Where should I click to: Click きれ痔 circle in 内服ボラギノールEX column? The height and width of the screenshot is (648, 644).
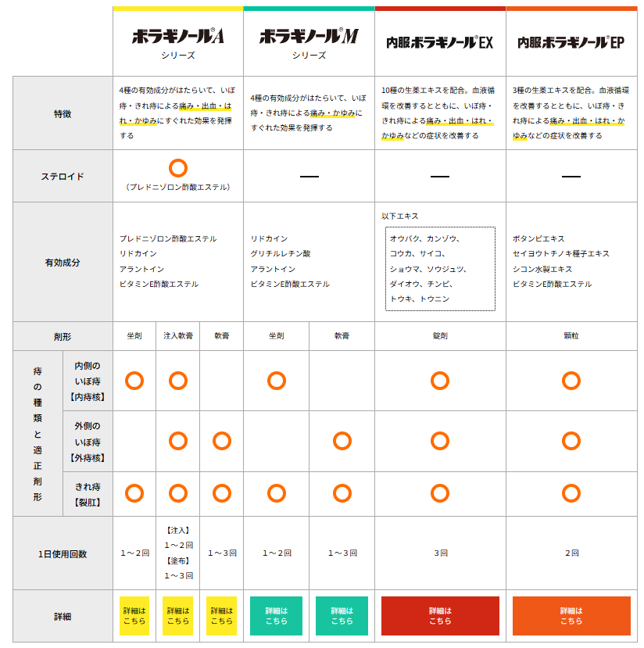pyautogui.click(x=440, y=493)
